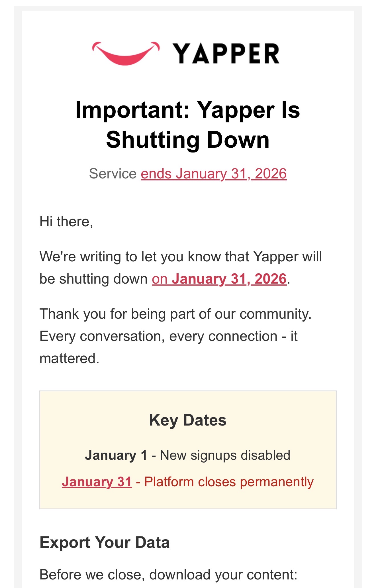The image size is (376, 588).
Task: Click the pink Yapper smile logo
Action: coord(126,53)
